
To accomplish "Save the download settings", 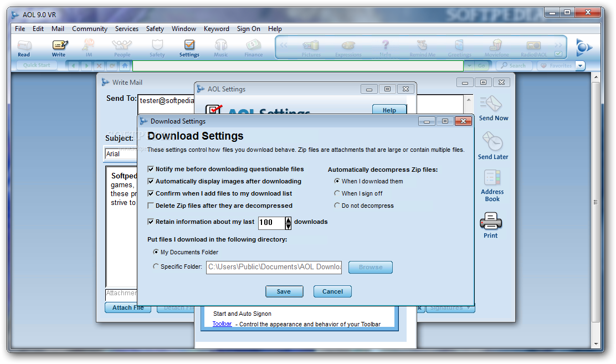I will click(284, 291).
